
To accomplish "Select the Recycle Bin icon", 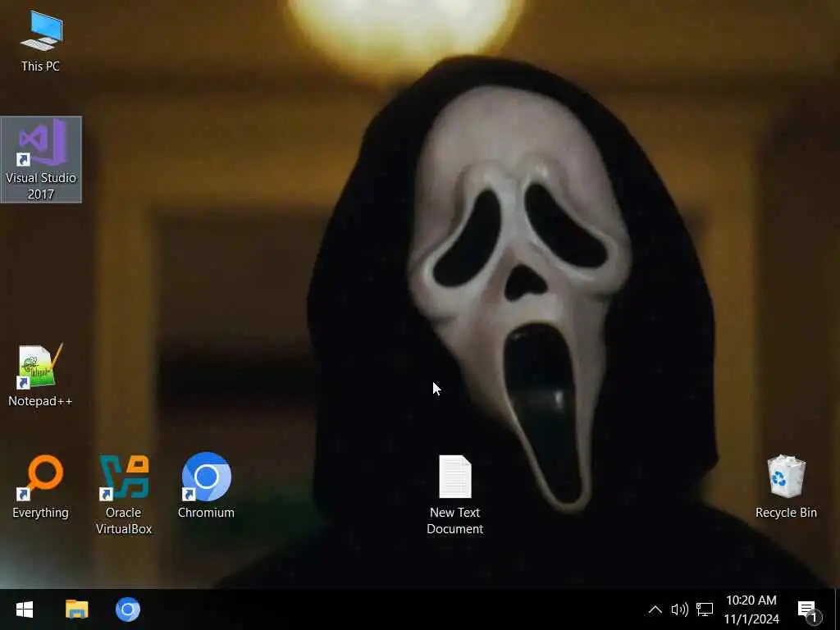I will [x=786, y=486].
